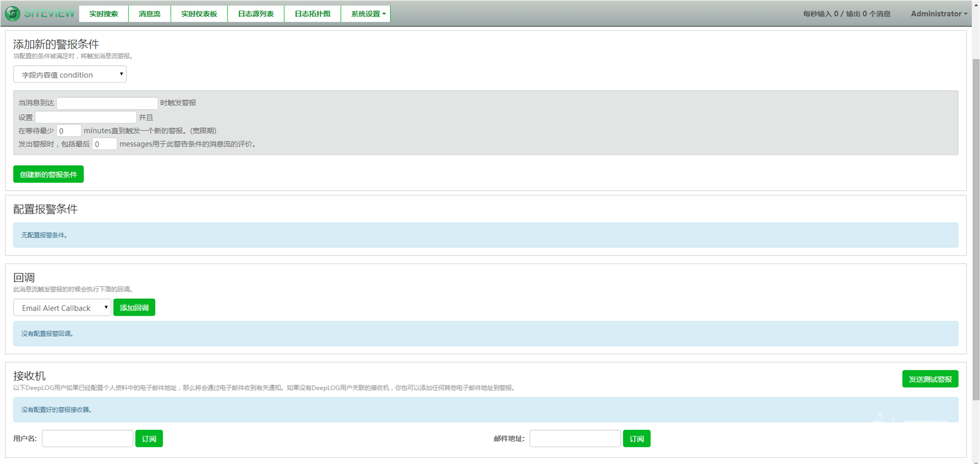Click the 用户名 text field

87,439
